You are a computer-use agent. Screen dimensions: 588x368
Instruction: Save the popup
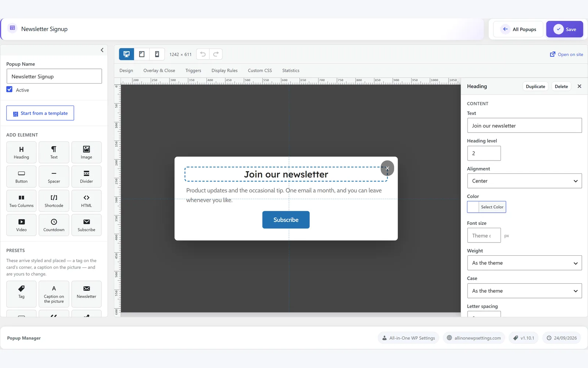click(x=564, y=29)
